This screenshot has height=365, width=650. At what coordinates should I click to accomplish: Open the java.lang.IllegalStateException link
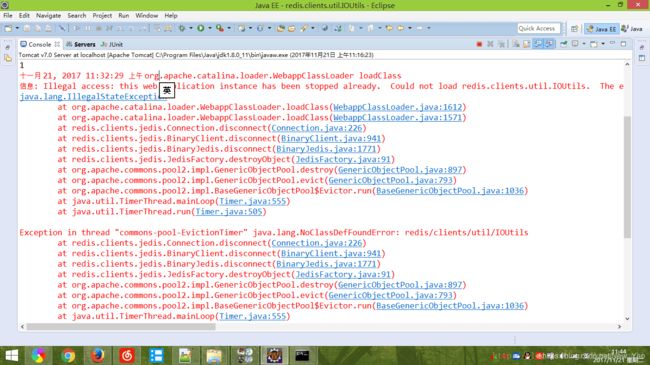pos(93,97)
